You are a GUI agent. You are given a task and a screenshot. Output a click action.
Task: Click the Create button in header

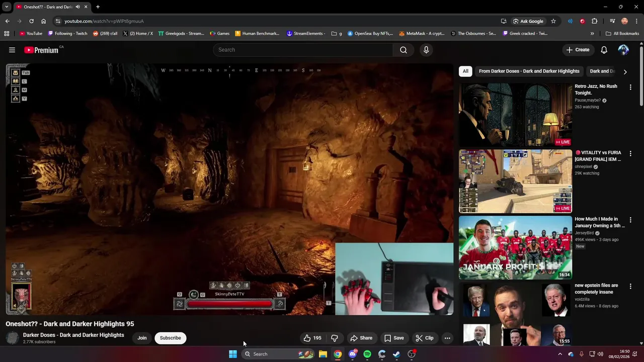tap(578, 50)
